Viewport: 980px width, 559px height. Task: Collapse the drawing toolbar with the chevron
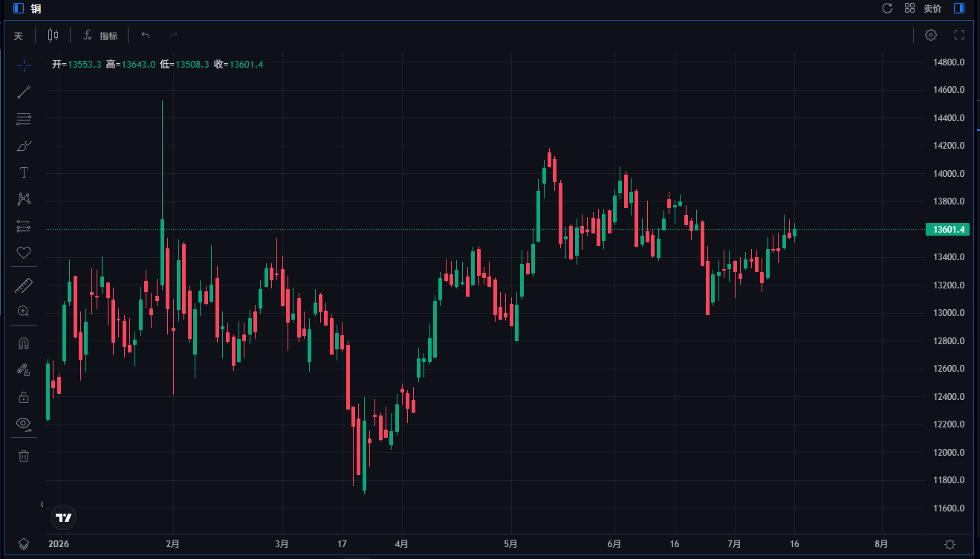pos(42,504)
